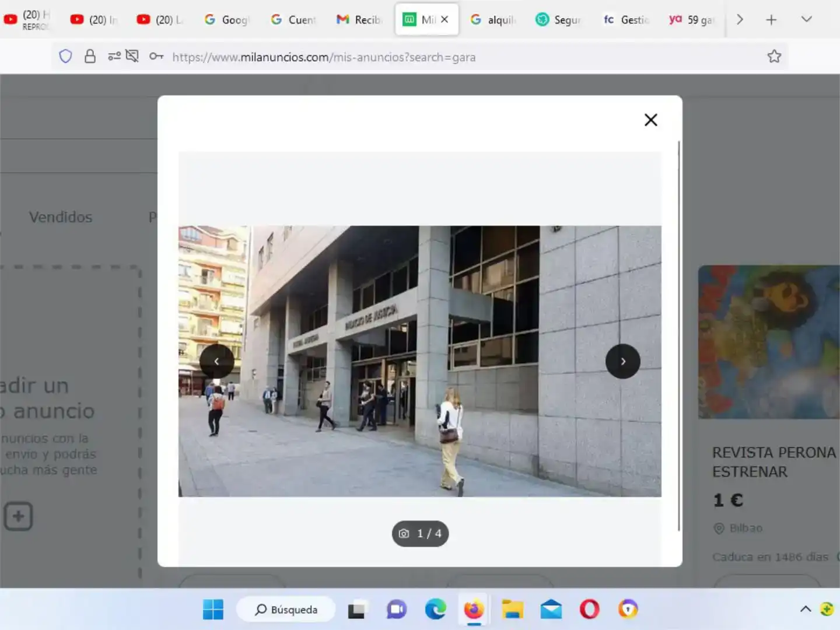This screenshot has height=630, width=840.
Task: Open File Explorer from the taskbar
Action: [512, 610]
